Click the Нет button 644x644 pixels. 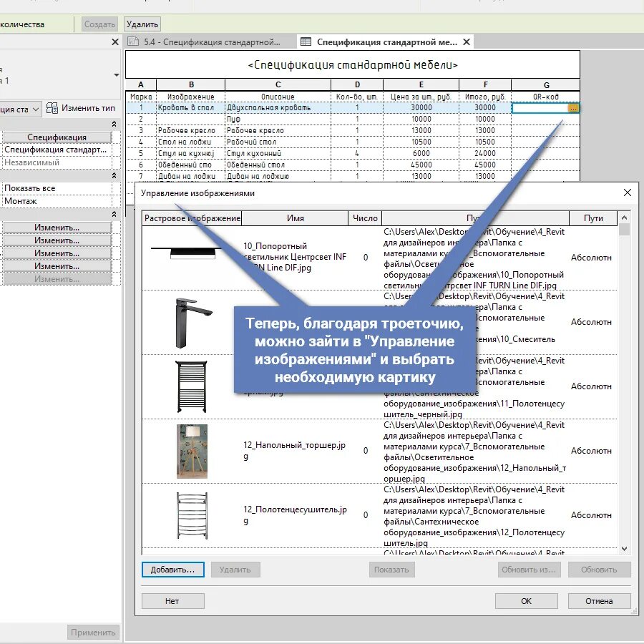pos(173,601)
